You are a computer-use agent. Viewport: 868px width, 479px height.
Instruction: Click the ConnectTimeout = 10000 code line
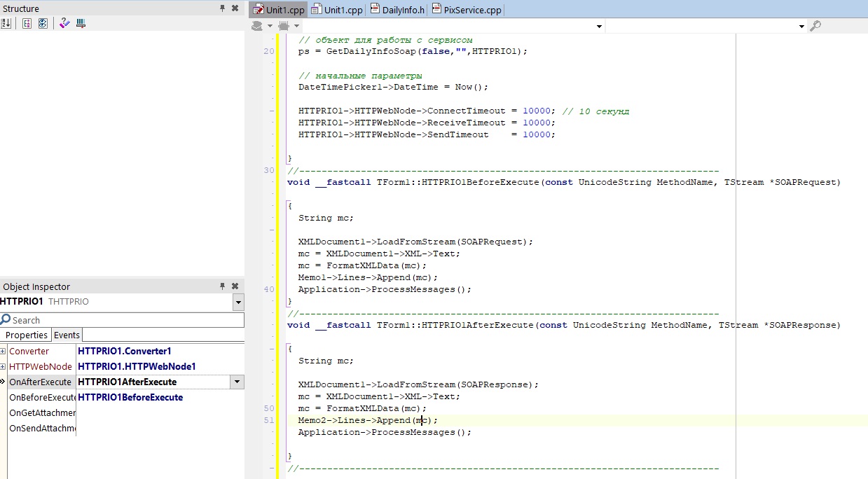[x=427, y=111]
